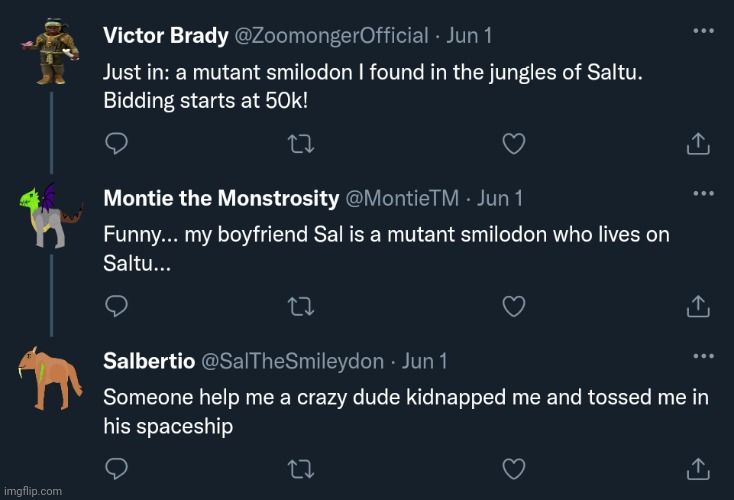Reply to Montie the Monstrosity's tweet
The image size is (734, 500).
tap(116, 305)
